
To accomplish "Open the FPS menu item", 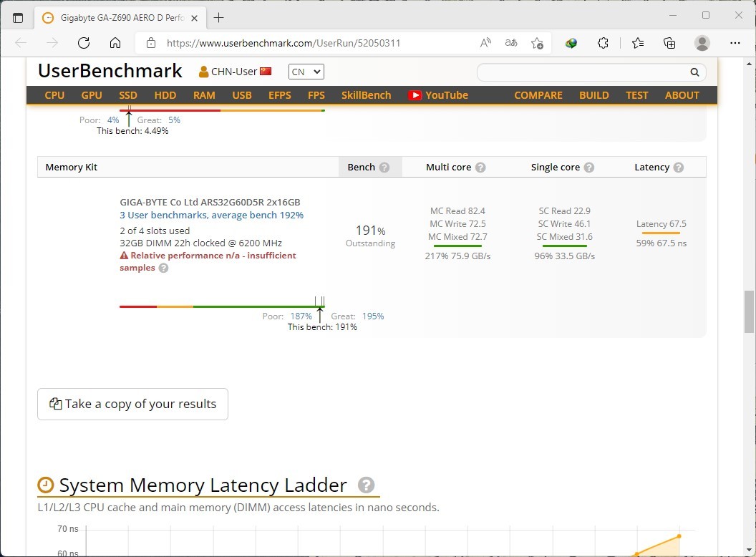I will point(316,95).
